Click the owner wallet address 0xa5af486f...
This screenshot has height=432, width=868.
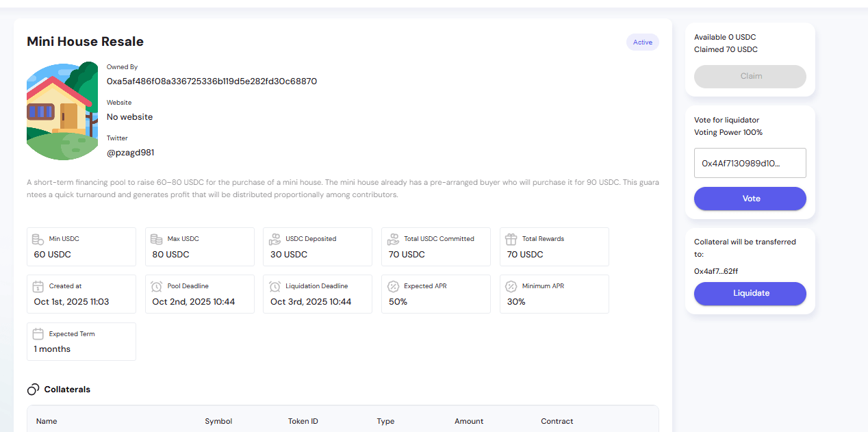point(212,81)
